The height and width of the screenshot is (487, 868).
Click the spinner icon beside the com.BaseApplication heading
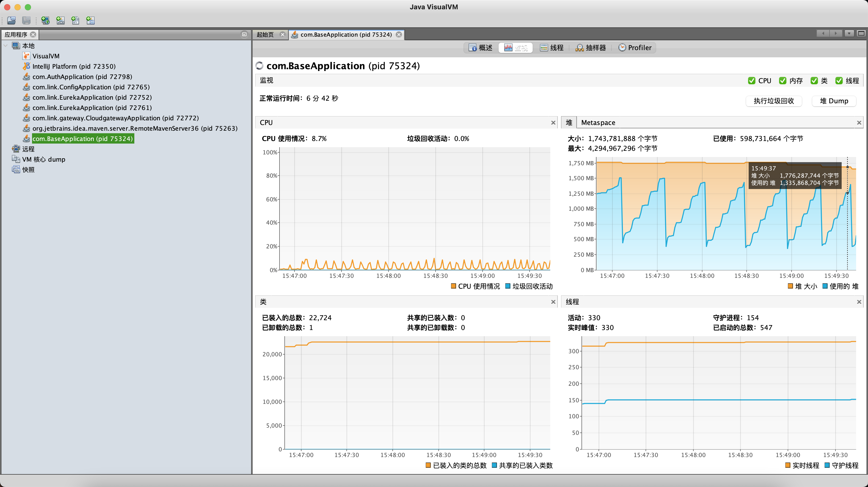tap(259, 66)
